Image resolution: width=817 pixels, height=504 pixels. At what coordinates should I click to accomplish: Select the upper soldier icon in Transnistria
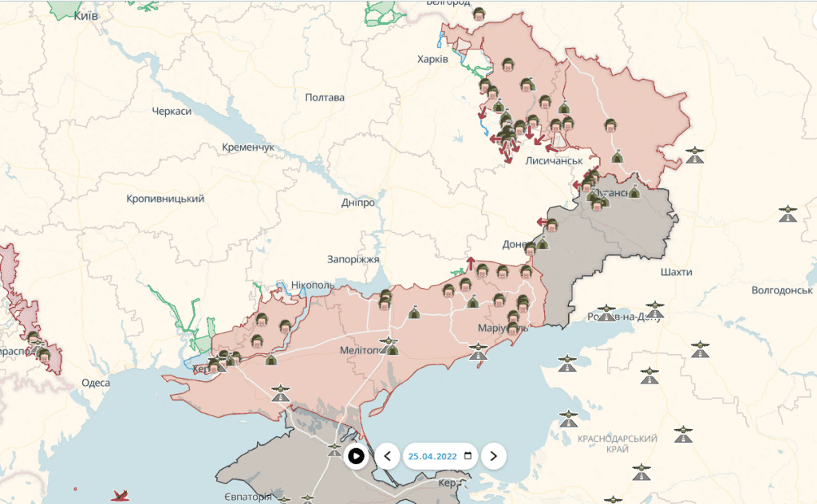34,337
